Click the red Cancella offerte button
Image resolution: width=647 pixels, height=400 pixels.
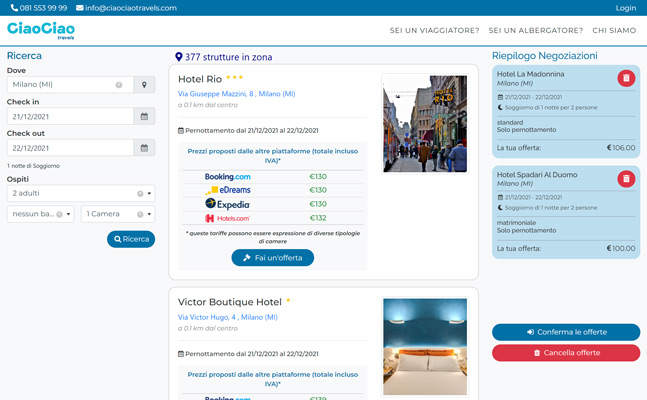click(566, 353)
